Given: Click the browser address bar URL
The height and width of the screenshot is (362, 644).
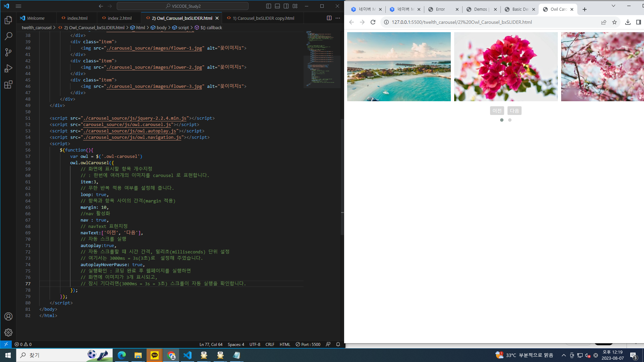Looking at the screenshot, I should coord(462,22).
